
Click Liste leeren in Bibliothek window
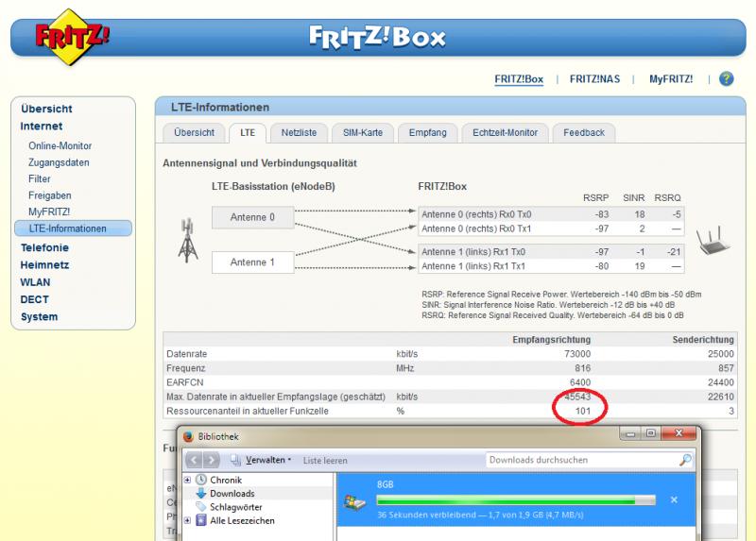click(325, 461)
